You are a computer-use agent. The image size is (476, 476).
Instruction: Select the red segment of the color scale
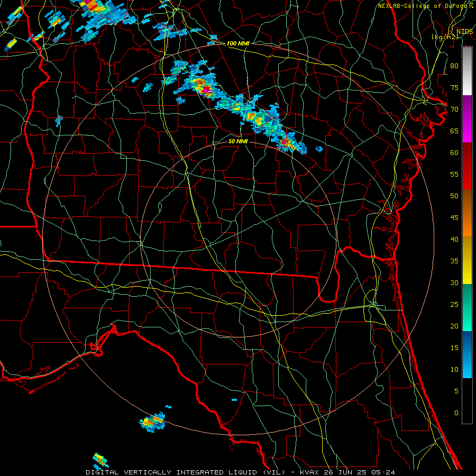pyautogui.click(x=467, y=166)
